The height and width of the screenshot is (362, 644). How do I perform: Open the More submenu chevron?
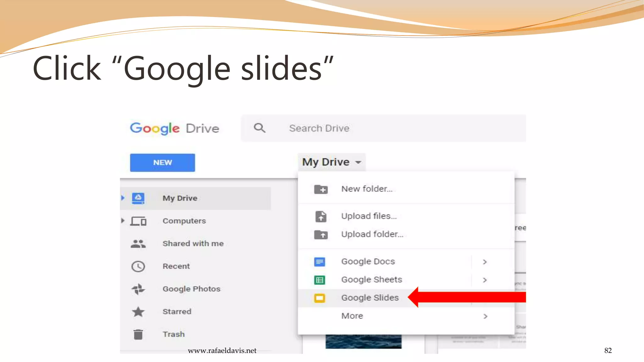(485, 316)
